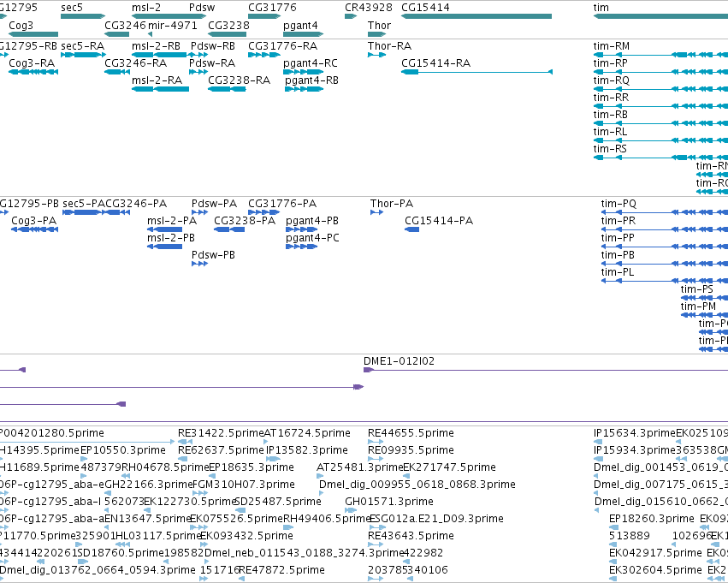Click the pgant4-PC protein feature
Image resolution: width=728 pixels, height=583 pixels.
302,247
